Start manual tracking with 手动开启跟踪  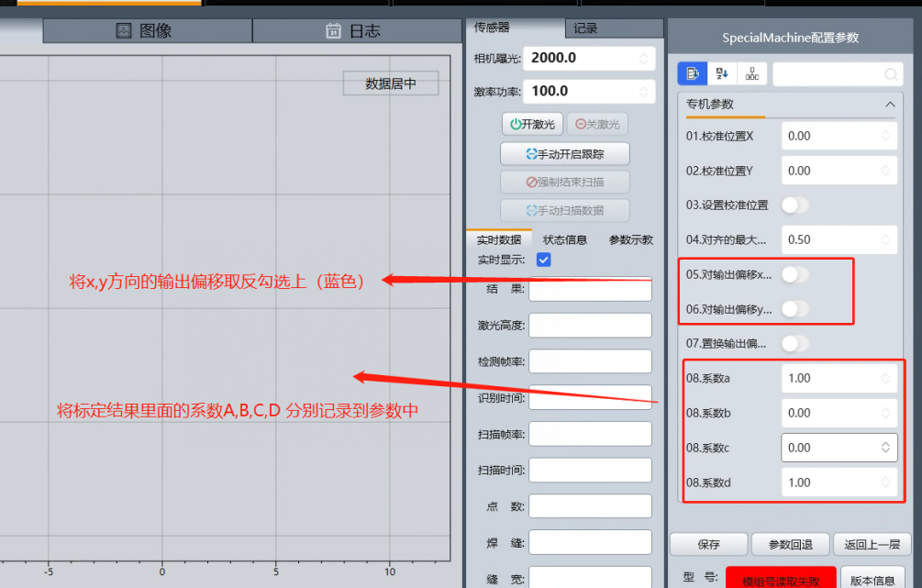click(564, 153)
